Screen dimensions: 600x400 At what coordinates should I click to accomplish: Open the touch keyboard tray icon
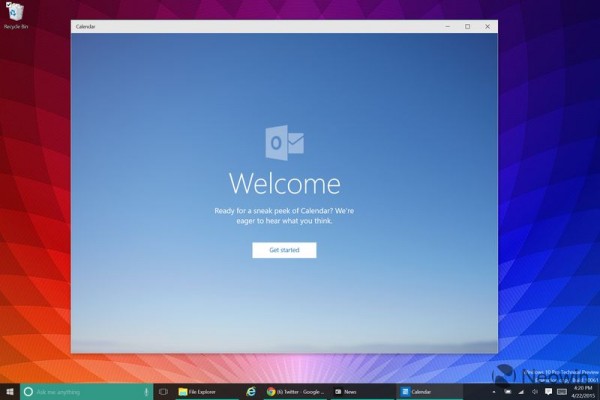(562, 392)
